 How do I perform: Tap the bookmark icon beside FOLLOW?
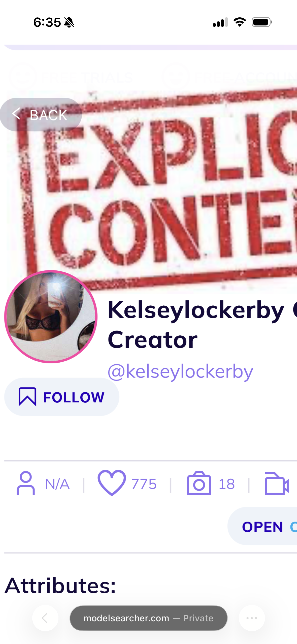point(27,397)
